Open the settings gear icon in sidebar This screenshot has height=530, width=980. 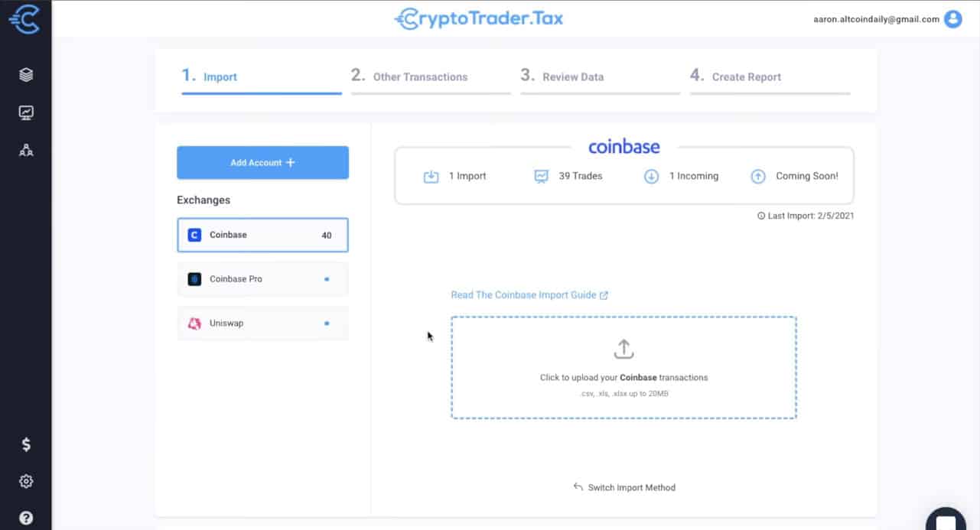pyautogui.click(x=26, y=481)
